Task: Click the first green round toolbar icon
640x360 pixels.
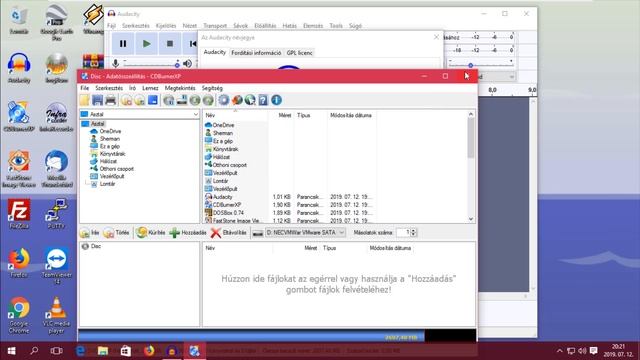Action: click(x=195, y=100)
